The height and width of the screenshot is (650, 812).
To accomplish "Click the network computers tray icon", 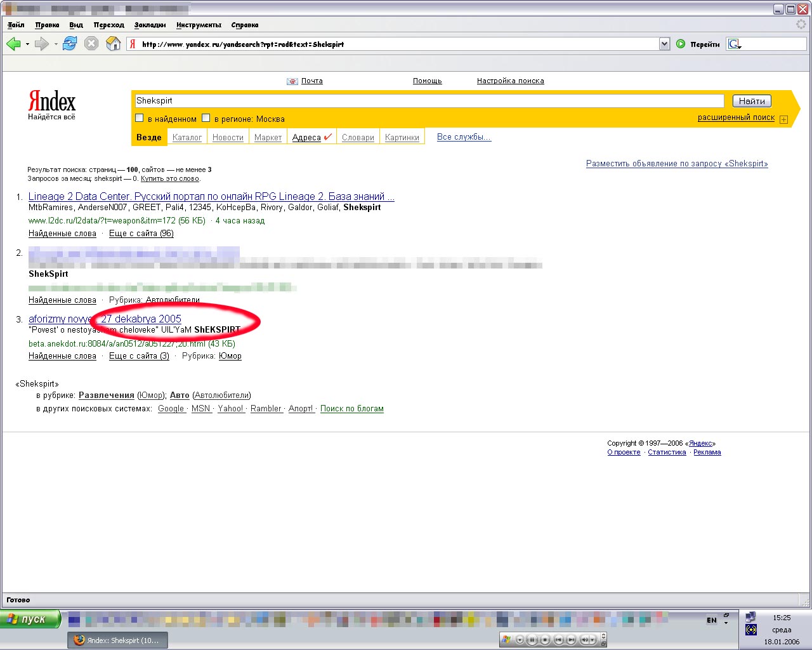I will coord(751,617).
